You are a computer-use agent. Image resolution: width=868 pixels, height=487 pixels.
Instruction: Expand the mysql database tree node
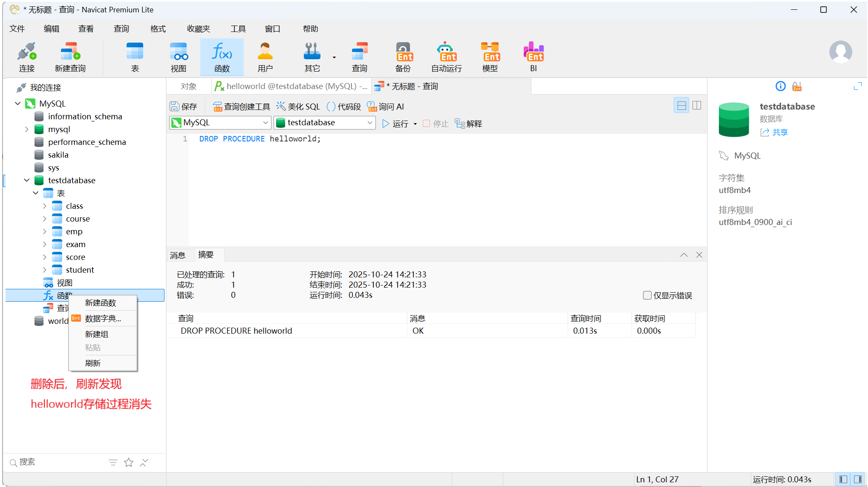coord(27,129)
